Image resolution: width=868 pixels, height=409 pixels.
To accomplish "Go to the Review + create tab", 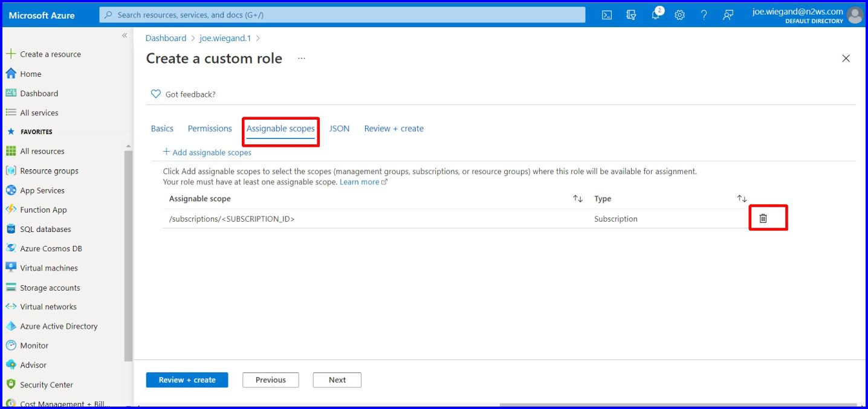I will (x=394, y=129).
